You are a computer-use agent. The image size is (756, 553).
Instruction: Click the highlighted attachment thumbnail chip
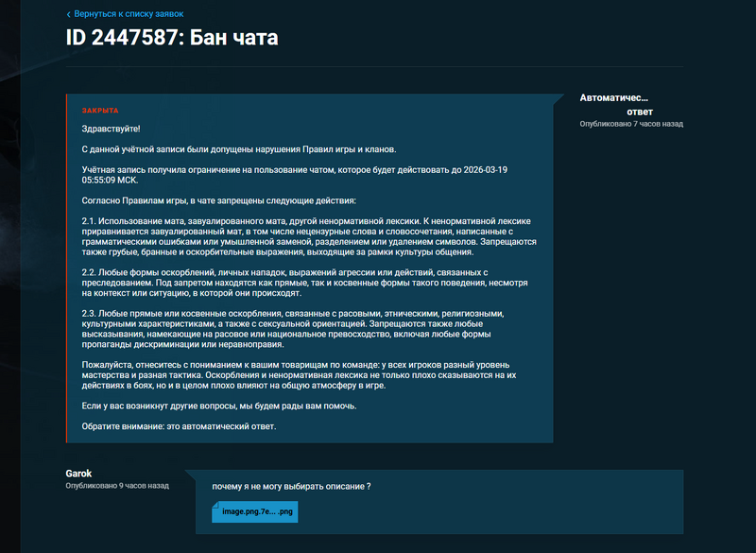pyautogui.click(x=255, y=511)
